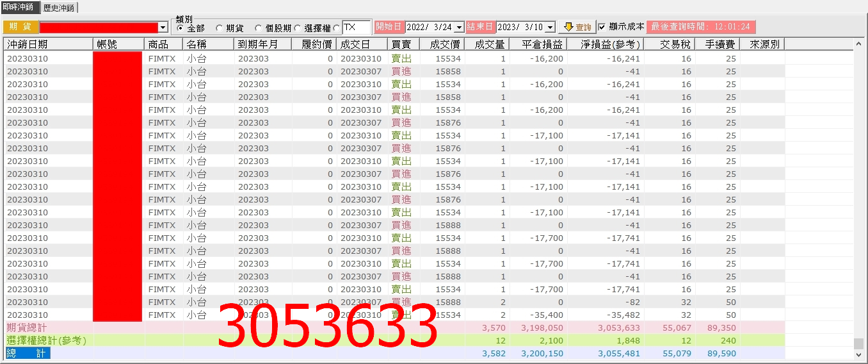Switch to the 歷史沖銷 tab
Screen dimensions: 868x364
60,8
